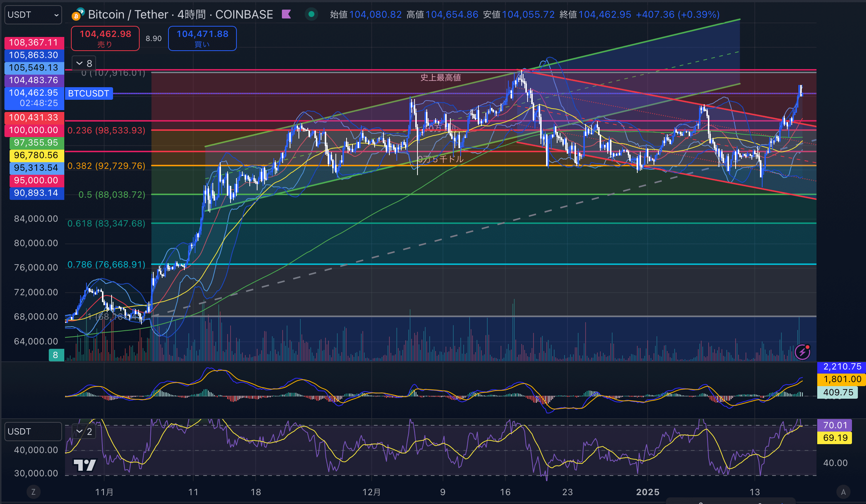
Task: Toggle the A auto-scale button
Action: click(843, 492)
